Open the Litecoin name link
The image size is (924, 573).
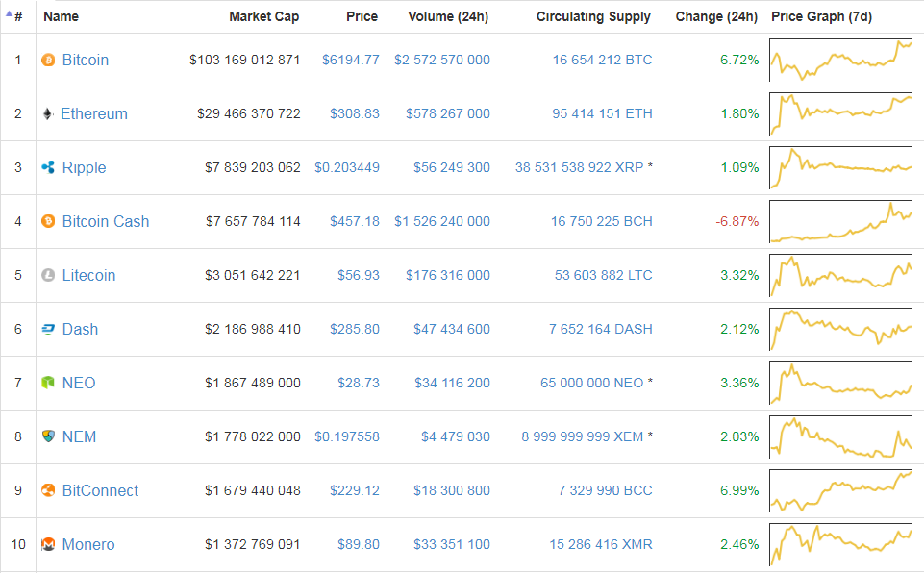tap(89, 275)
